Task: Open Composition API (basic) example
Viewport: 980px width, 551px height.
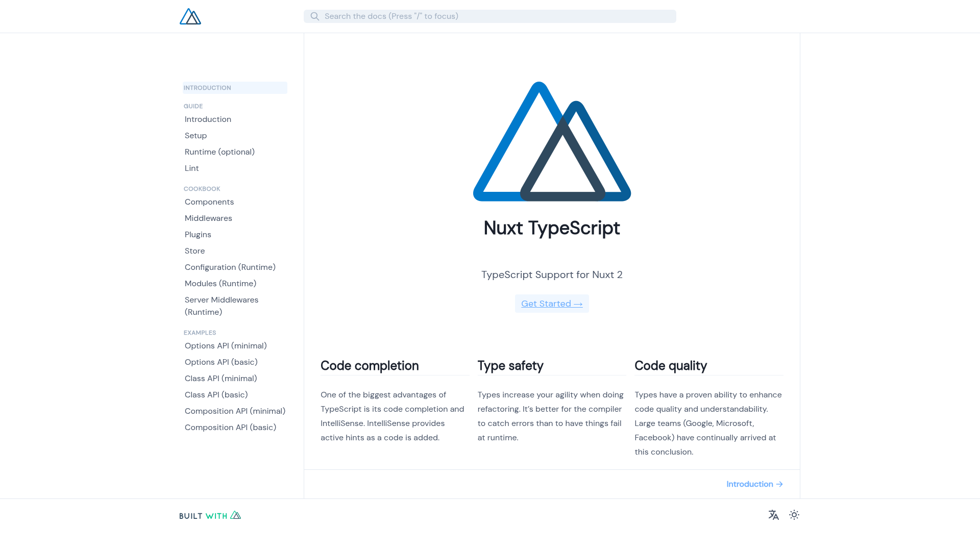Action: 230,428
